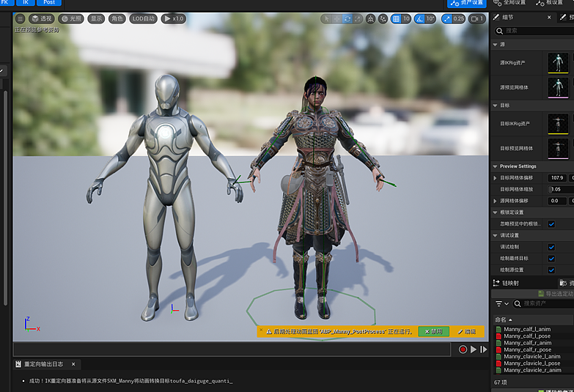
Task: Toggle grid snapping icon
Action: (x=396, y=18)
